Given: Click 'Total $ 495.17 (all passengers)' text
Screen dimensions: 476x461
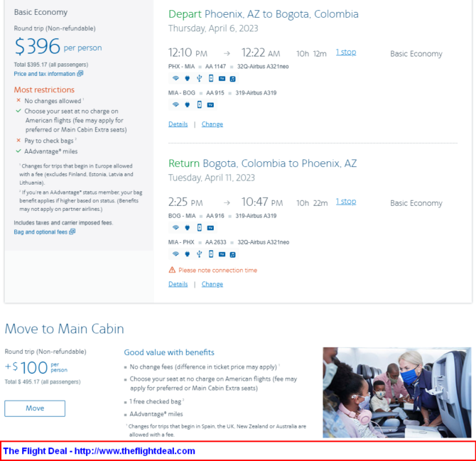Looking at the screenshot, I should (43, 381).
